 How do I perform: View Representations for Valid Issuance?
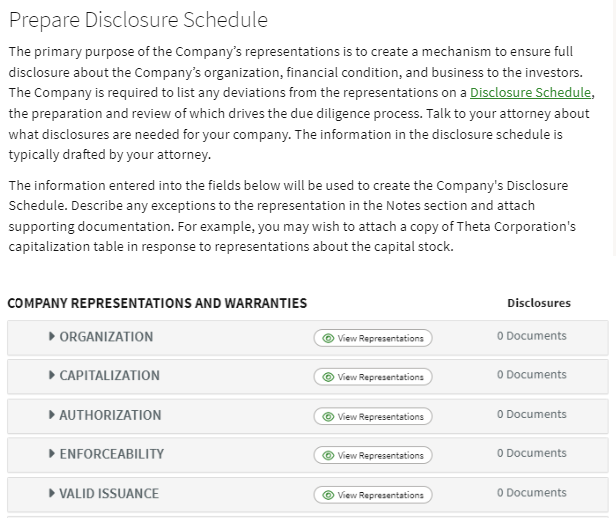[373, 495]
